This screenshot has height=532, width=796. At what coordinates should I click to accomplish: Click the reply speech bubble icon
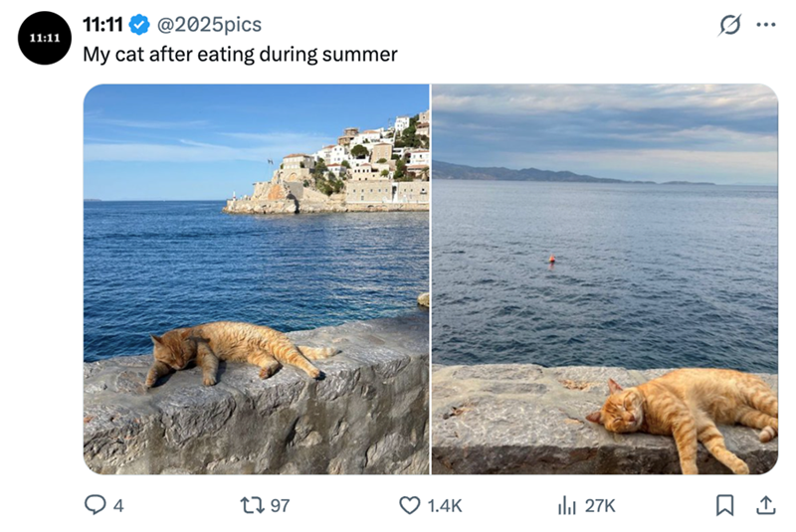coord(95,505)
